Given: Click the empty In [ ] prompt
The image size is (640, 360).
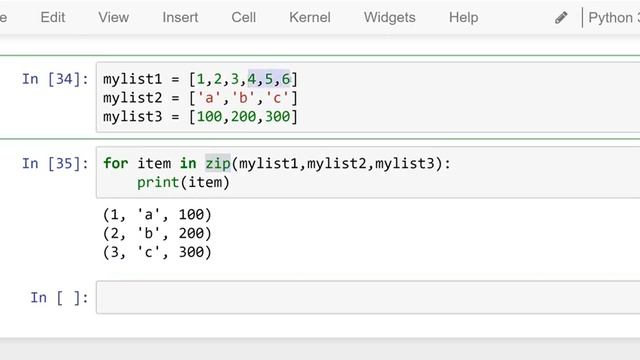Looking at the screenshot, I should coord(60,298).
